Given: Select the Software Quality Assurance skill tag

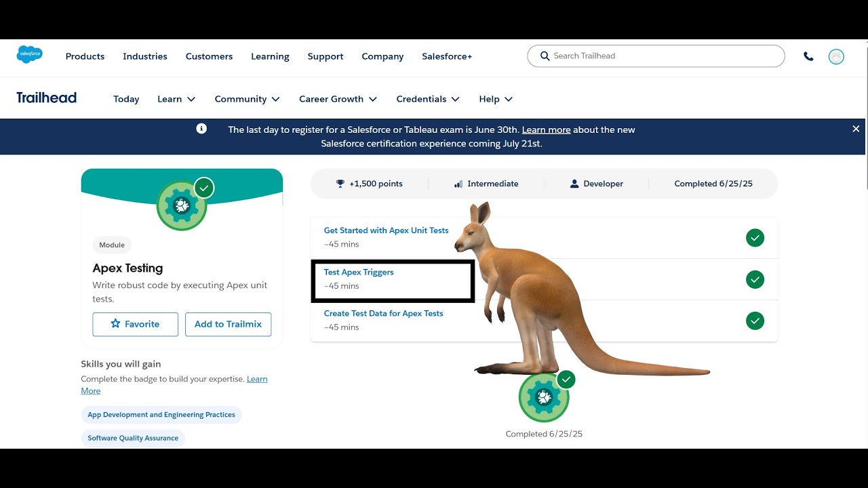Looking at the screenshot, I should [133, 438].
